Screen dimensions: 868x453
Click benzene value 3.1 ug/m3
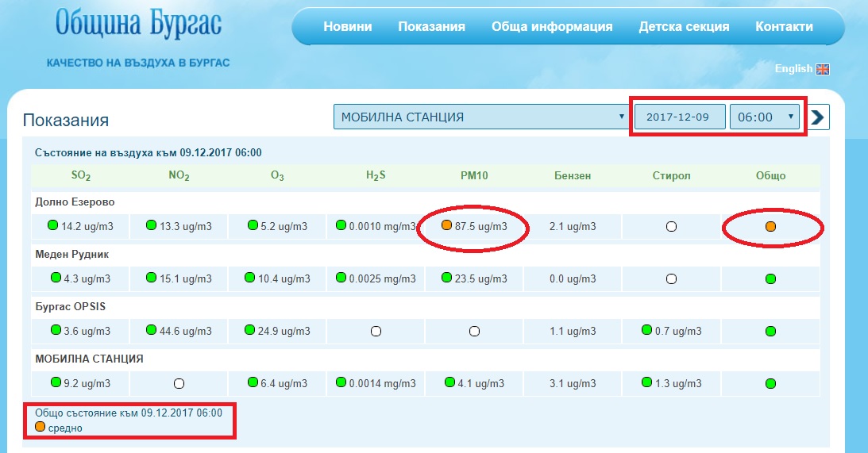pyautogui.click(x=573, y=383)
